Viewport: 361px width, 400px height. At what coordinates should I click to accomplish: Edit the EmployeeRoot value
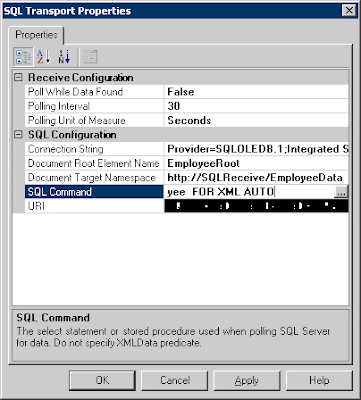point(256,163)
